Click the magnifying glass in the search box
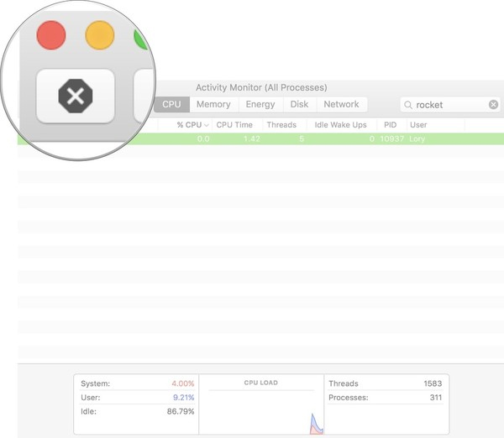 (409, 105)
